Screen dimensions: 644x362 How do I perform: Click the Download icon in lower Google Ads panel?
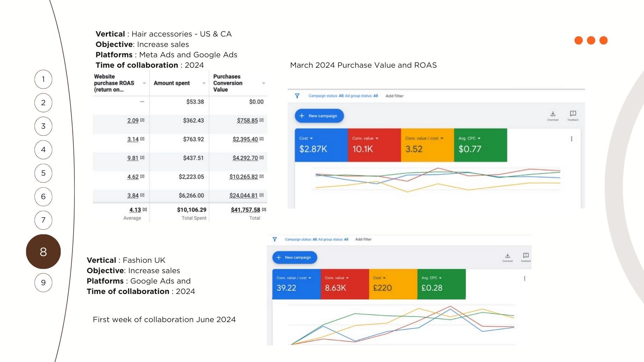pyautogui.click(x=507, y=256)
